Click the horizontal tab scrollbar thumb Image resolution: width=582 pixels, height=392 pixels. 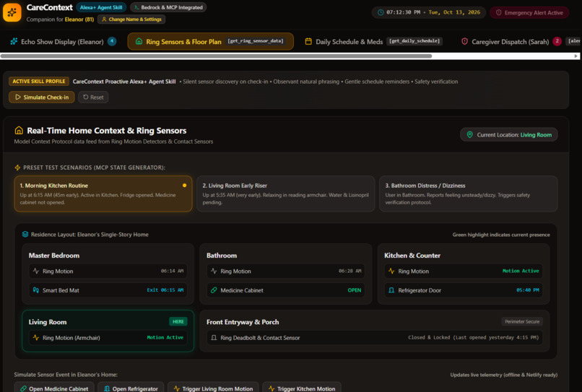coord(216,56)
